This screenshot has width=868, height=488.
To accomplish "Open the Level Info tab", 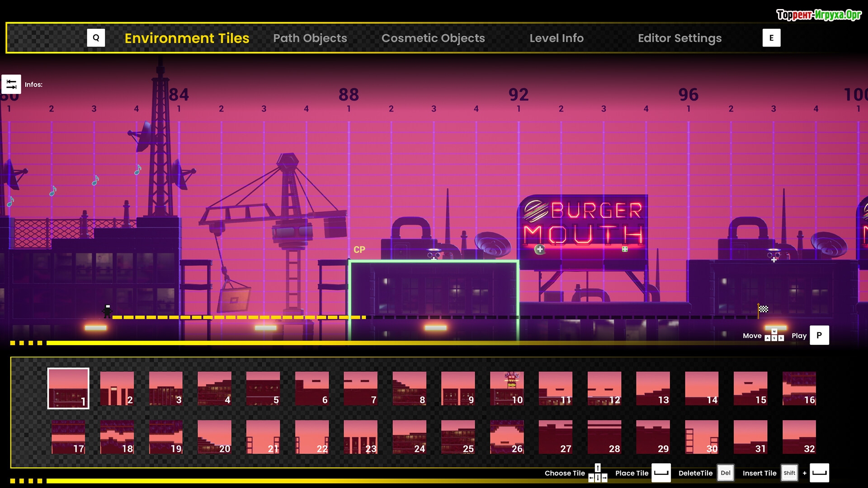I will (x=557, y=38).
